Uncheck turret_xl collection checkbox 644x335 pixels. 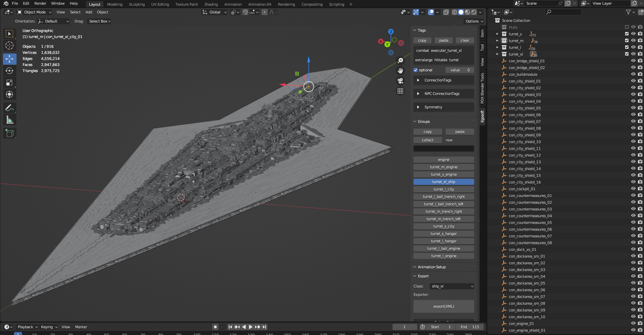pos(627,54)
